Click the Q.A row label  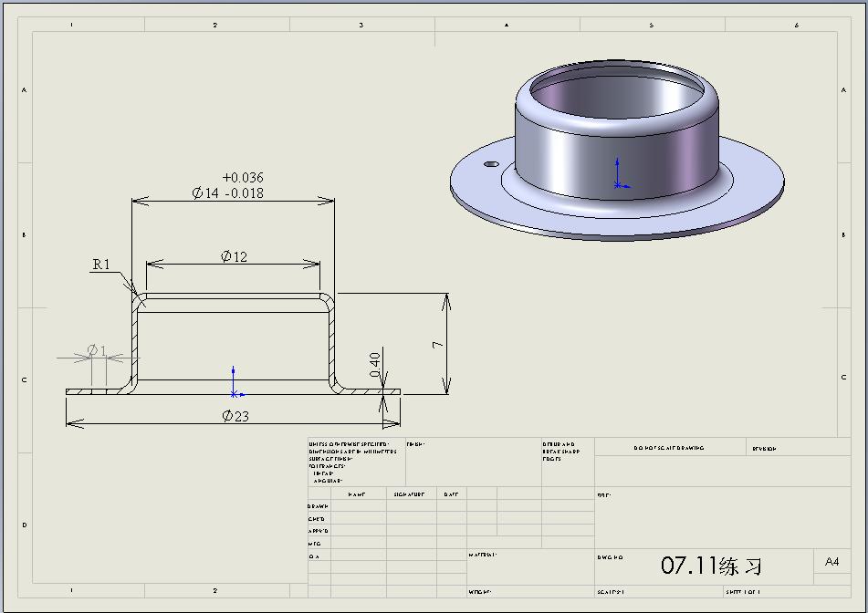click(x=314, y=556)
